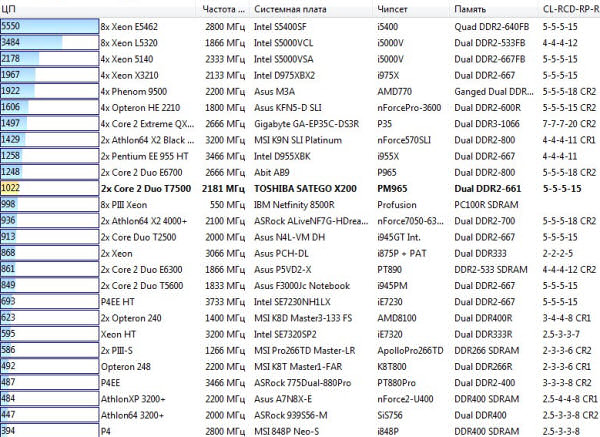Click the Quad DDR2-640FB memory cell
600x437 pixels.
(492, 27)
